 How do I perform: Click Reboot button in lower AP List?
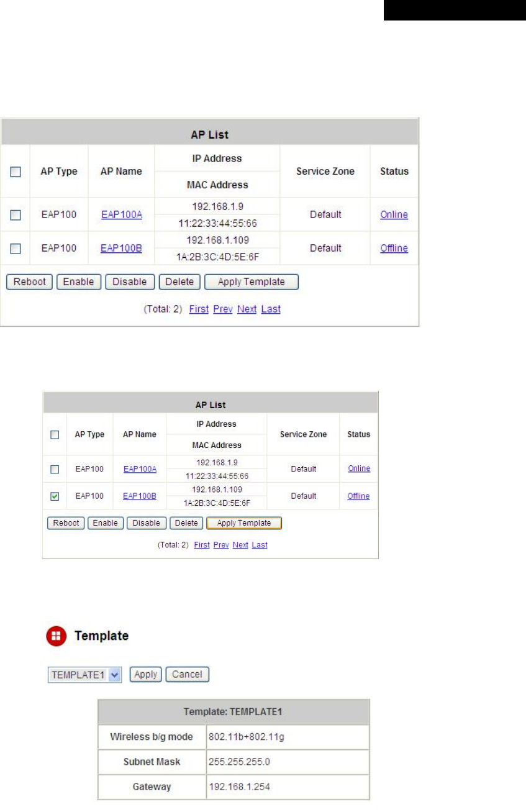coord(66,523)
